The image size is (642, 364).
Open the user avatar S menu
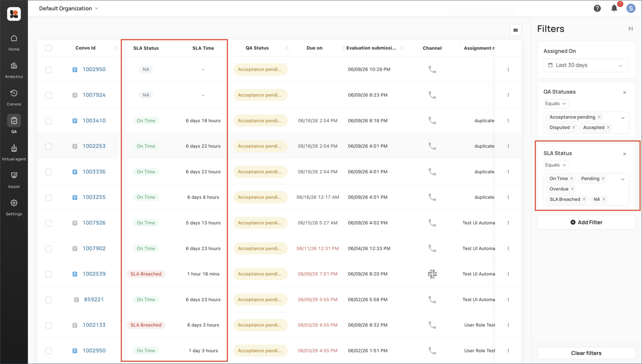tap(631, 8)
